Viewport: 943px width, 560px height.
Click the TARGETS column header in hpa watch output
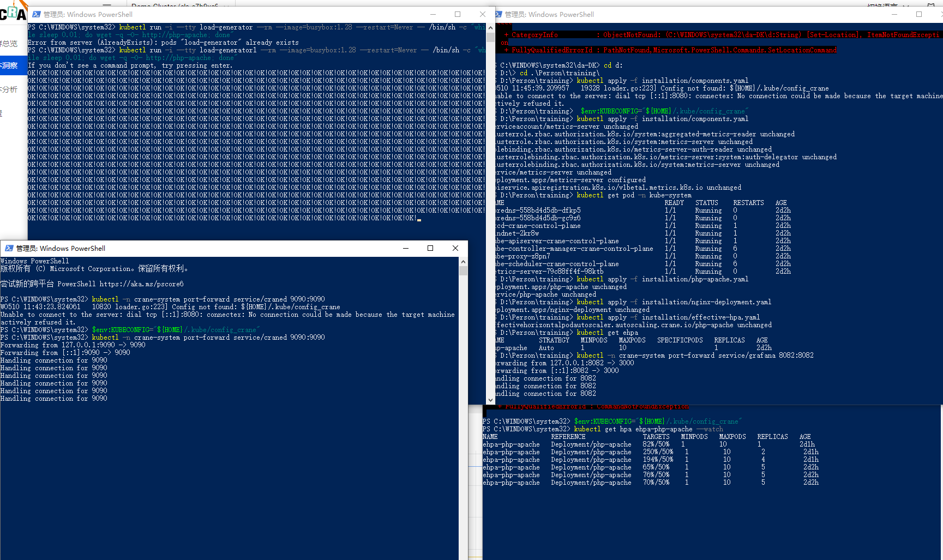(x=656, y=437)
